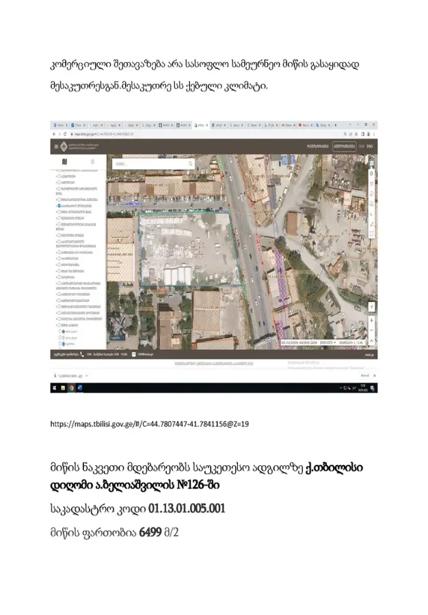This screenshot has height=615, width=428.
Task: Click the phone icon in the map footer
Action: pyautogui.click(x=82, y=354)
